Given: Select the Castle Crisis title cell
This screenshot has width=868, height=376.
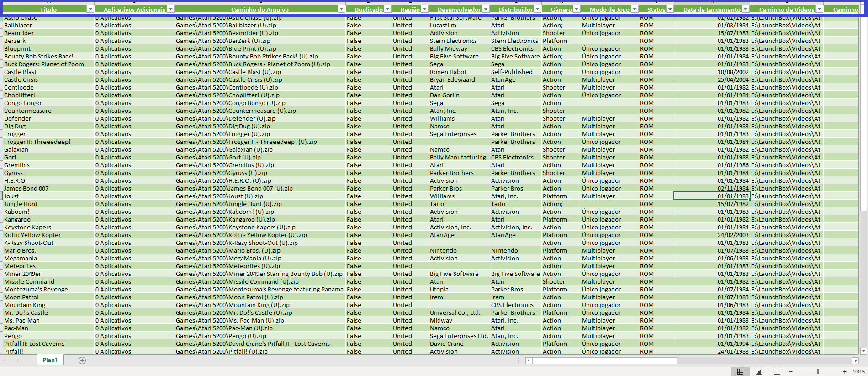Looking at the screenshot, I should [48, 79].
